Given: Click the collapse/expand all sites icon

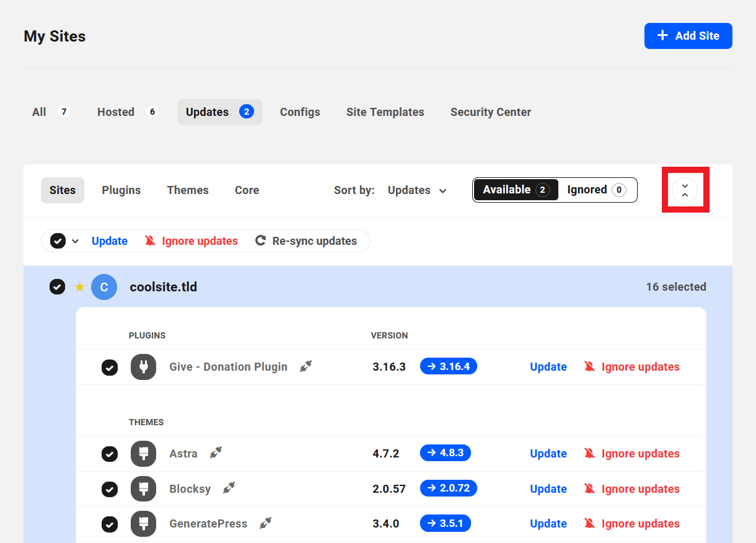Looking at the screenshot, I should click(685, 190).
